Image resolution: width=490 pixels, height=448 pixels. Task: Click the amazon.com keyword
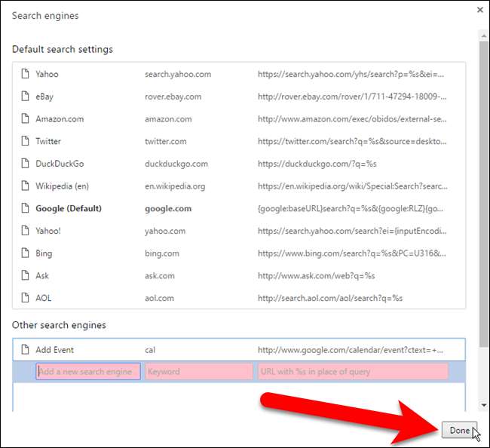pyautogui.click(x=168, y=119)
